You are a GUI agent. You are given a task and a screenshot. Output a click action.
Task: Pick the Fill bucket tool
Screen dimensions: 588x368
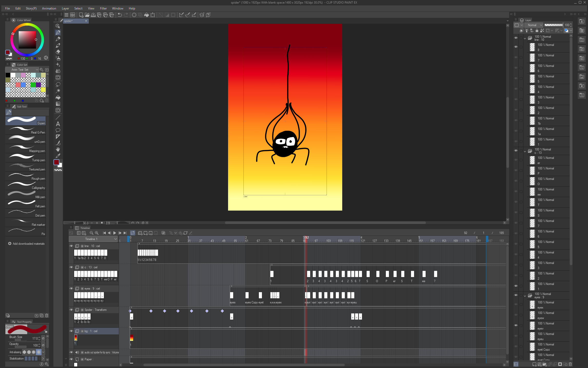[58, 97]
